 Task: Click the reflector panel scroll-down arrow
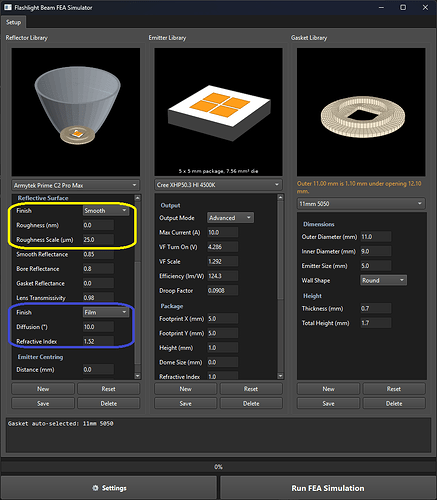tap(138, 376)
